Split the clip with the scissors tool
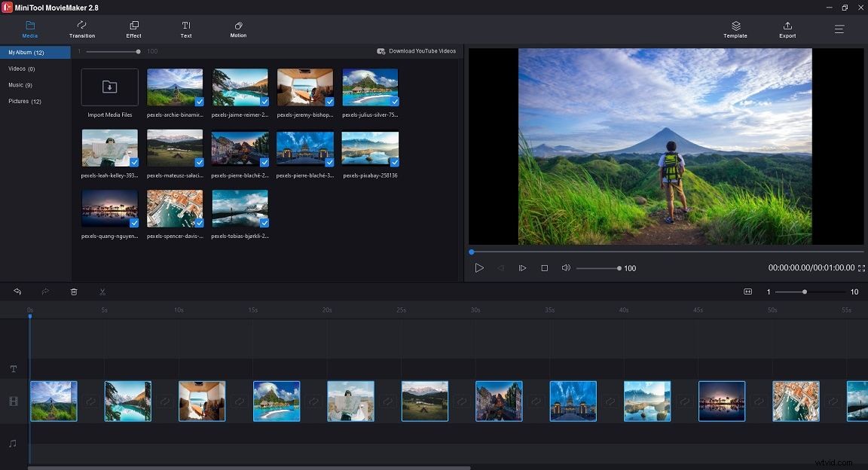The height and width of the screenshot is (470, 868). (102, 291)
